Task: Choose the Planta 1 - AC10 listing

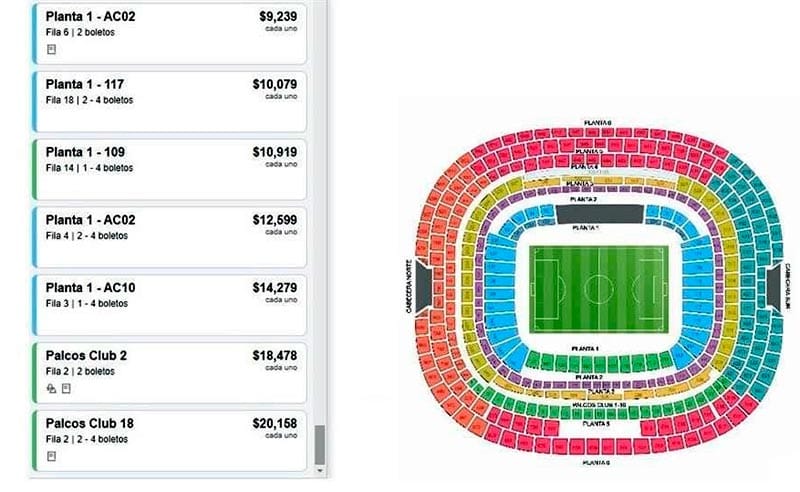Action: 170,304
